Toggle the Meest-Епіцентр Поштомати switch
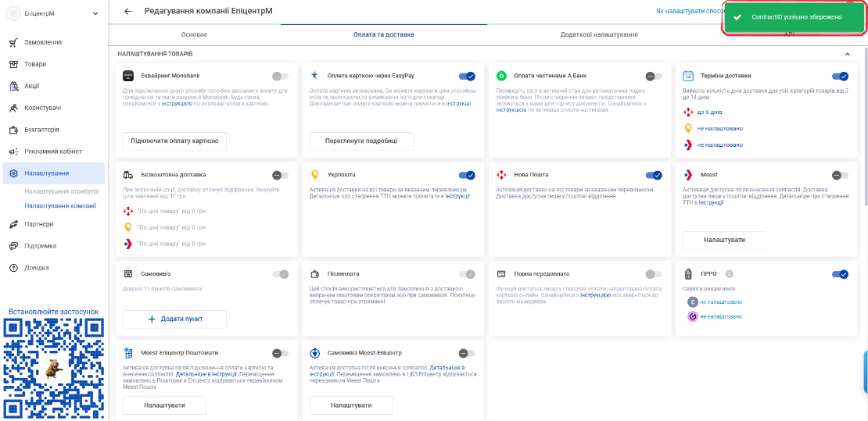This screenshot has height=421, width=868. 281,353
